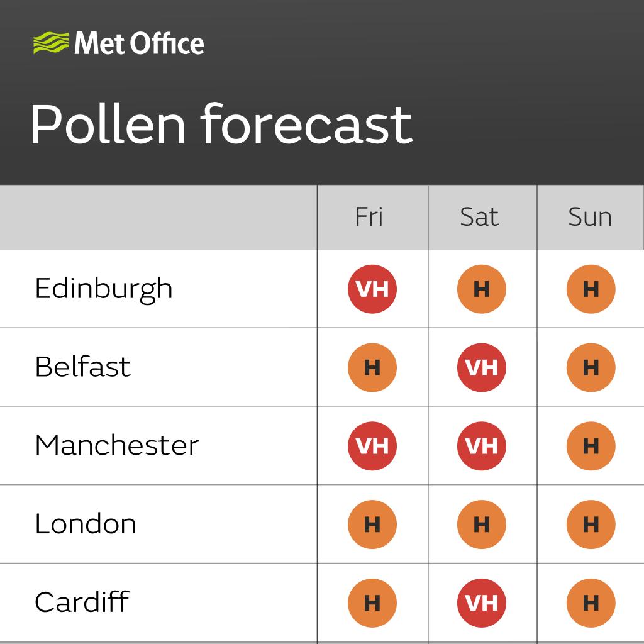This screenshot has width=644, height=644.
Task: Click the Manchester row label
Action: [x=117, y=445]
